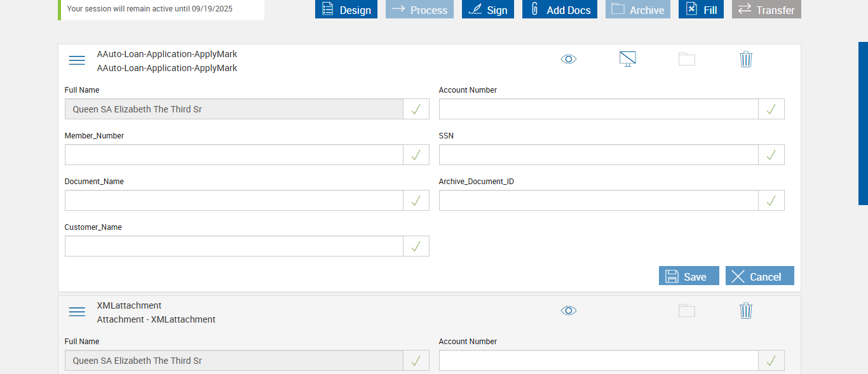Click the checkmark beside the SSN field
Image resolution: width=868 pixels, height=374 pixels.
[771, 155]
